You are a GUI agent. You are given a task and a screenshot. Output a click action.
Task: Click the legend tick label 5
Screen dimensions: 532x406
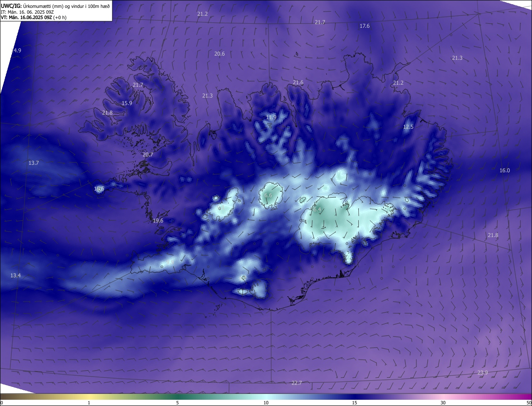pyautogui.click(x=177, y=403)
